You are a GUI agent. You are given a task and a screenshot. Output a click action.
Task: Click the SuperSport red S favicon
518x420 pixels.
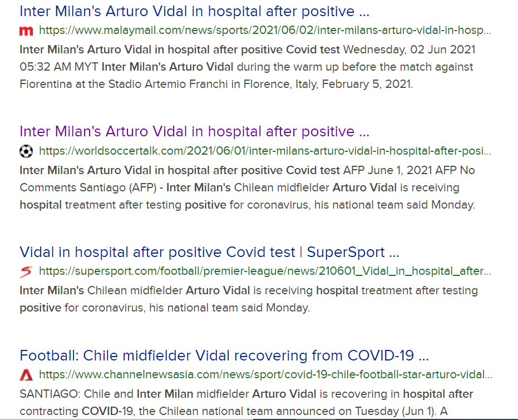[26, 271]
